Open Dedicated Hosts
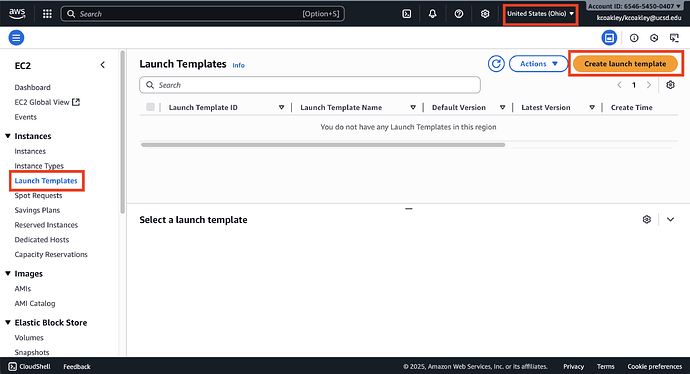The image size is (690, 374). tap(42, 240)
